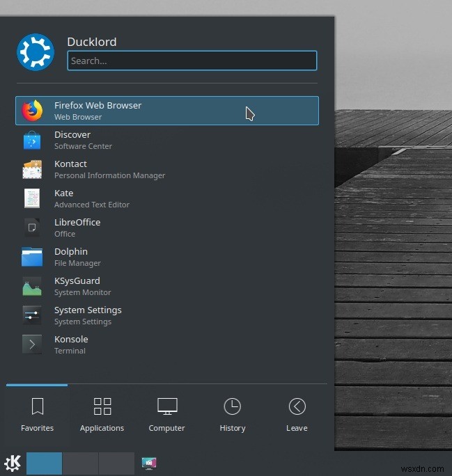Open the screenshot app in taskbar
The image size is (452, 476).
(149, 463)
